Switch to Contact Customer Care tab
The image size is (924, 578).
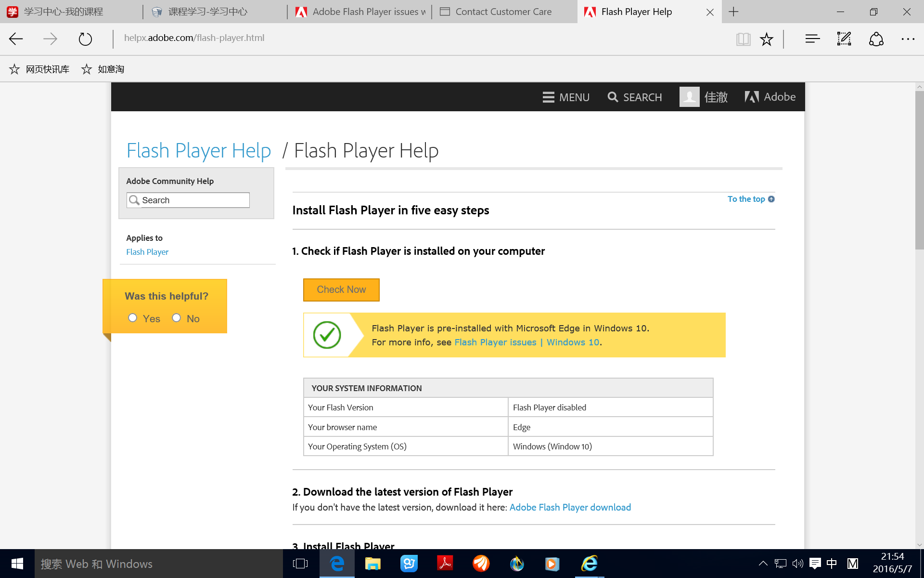pos(504,12)
